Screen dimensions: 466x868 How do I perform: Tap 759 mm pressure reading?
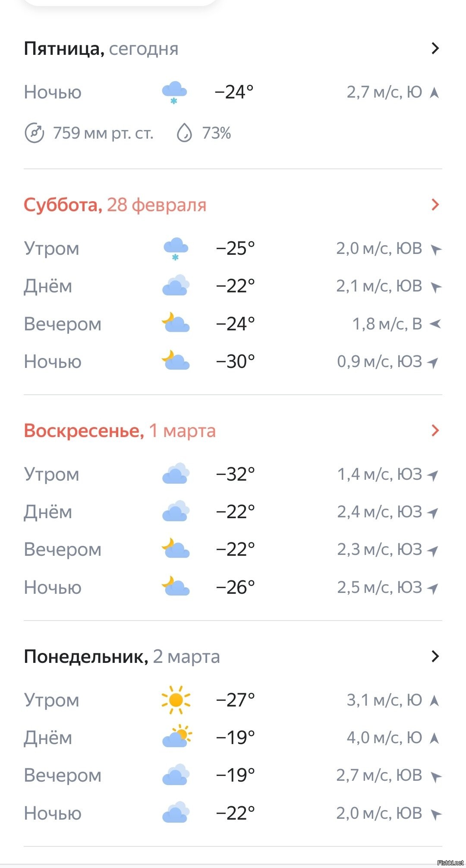(103, 133)
